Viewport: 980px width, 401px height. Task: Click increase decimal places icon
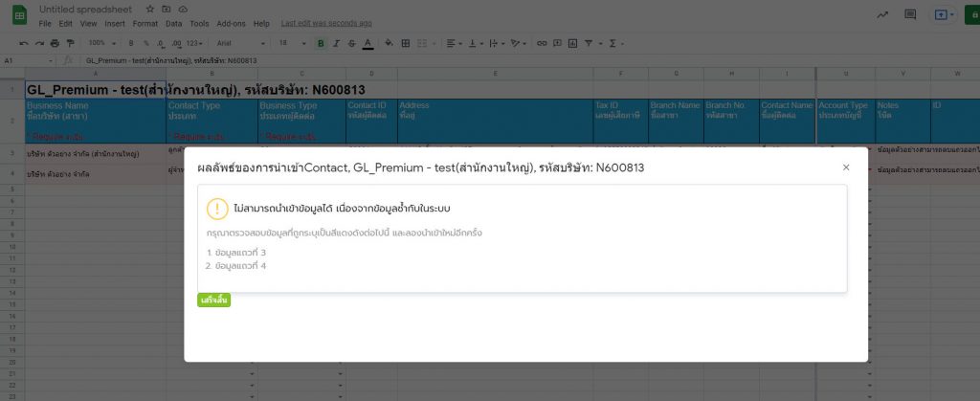point(176,43)
